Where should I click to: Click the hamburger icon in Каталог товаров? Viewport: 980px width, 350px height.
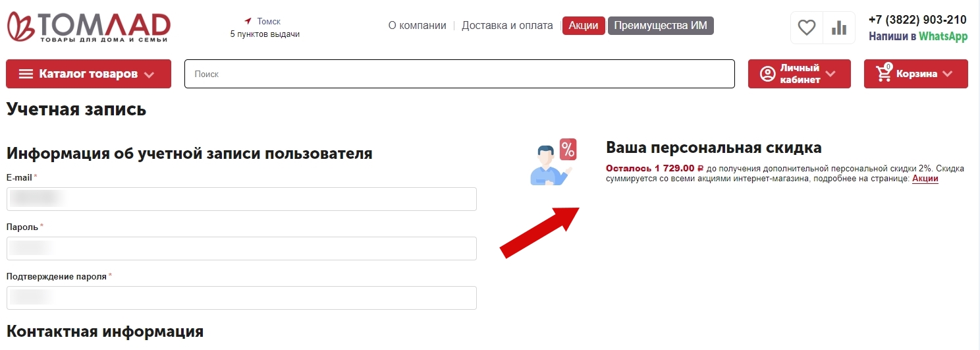tap(26, 74)
